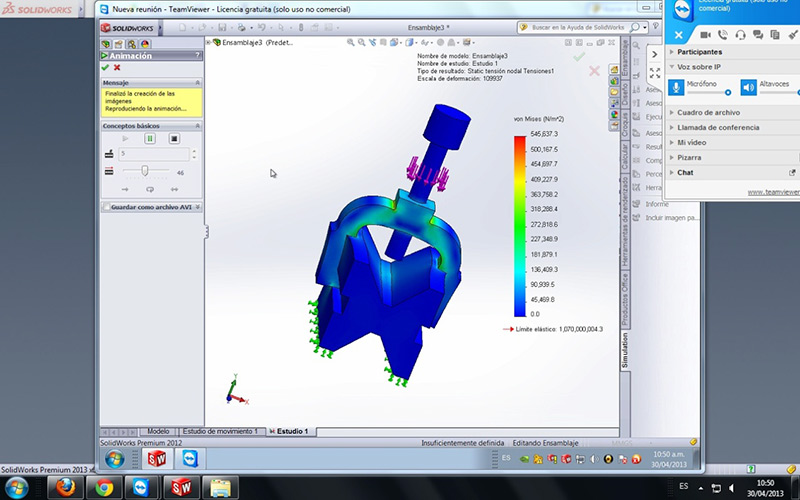The width and height of the screenshot is (800, 500).
Task: Select the Modelo tab
Action: coord(158,431)
